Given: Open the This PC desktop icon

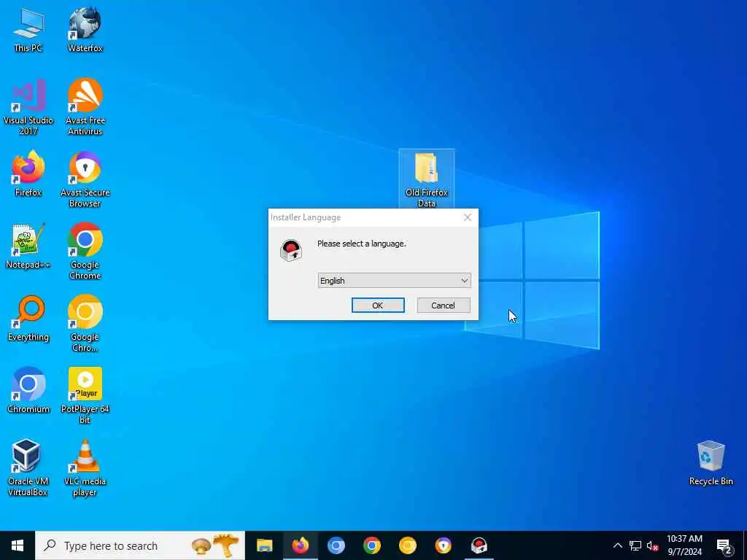Looking at the screenshot, I should click(x=28, y=30).
